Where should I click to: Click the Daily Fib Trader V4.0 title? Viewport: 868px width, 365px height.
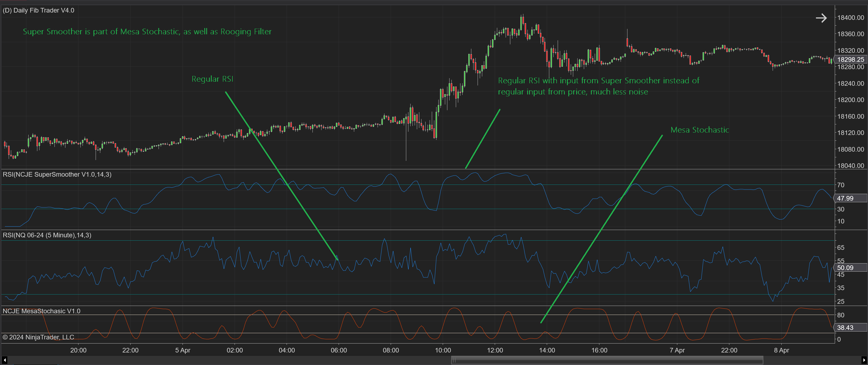tap(38, 10)
